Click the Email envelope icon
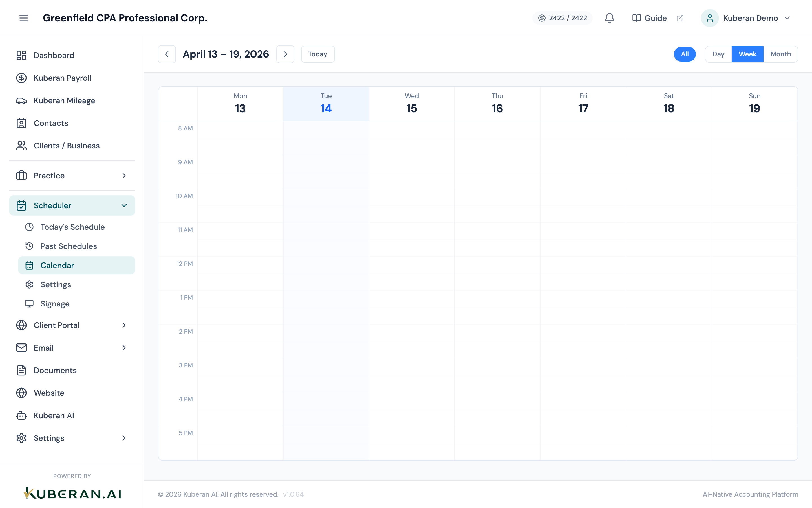The image size is (812, 508). (x=21, y=347)
